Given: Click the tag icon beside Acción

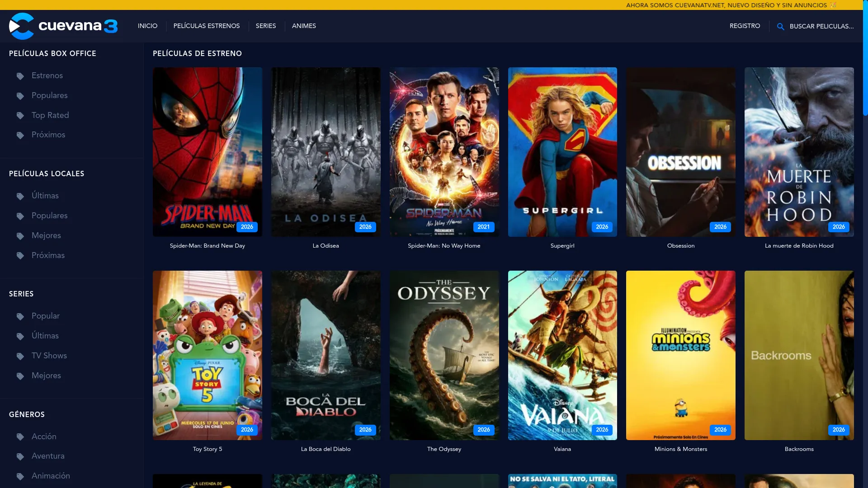Looking at the screenshot, I should point(20,437).
